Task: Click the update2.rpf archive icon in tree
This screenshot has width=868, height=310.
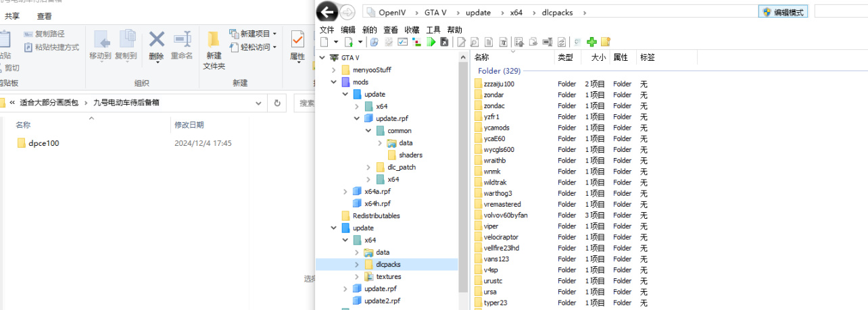Action: coord(358,301)
